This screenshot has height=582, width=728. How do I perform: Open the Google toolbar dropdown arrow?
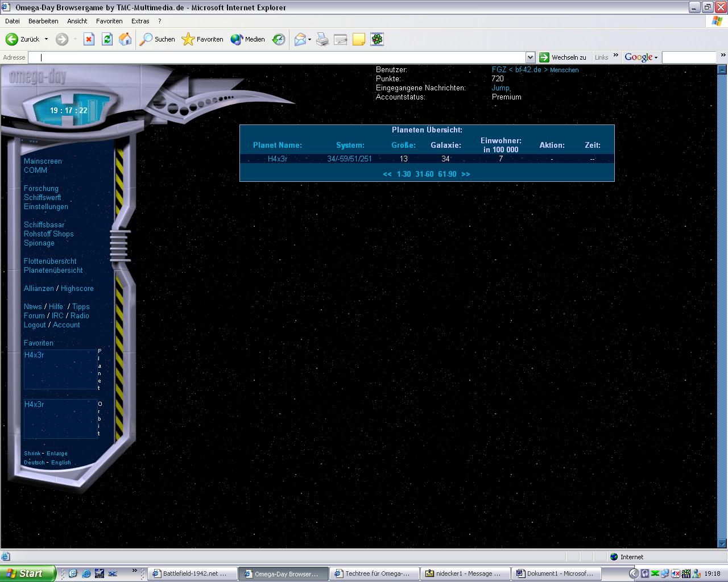click(656, 57)
